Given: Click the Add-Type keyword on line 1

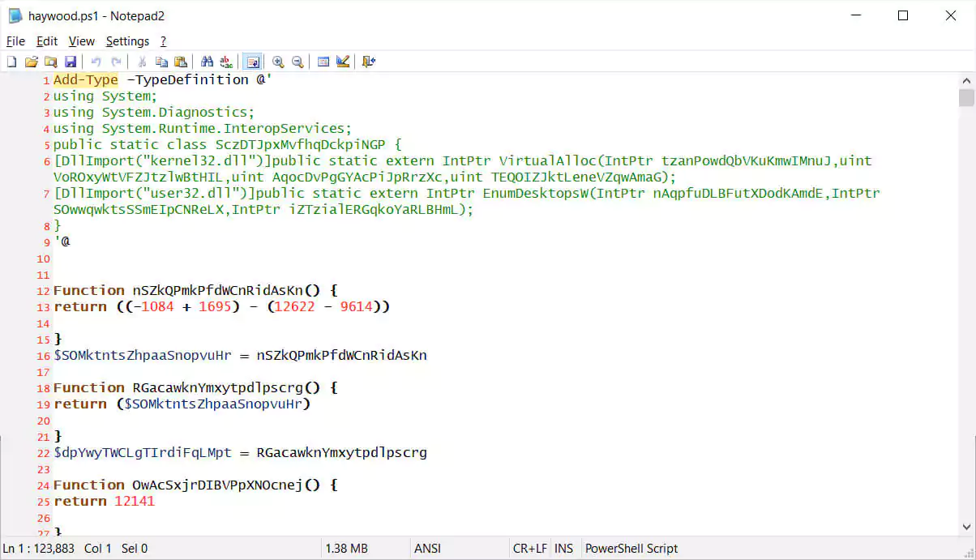Looking at the screenshot, I should pyautogui.click(x=86, y=79).
